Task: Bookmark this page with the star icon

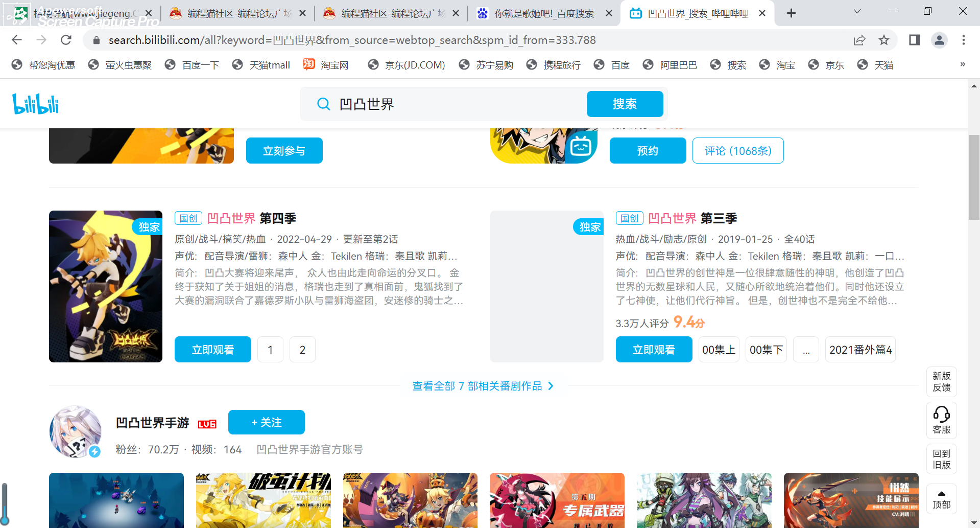Action: coord(884,40)
